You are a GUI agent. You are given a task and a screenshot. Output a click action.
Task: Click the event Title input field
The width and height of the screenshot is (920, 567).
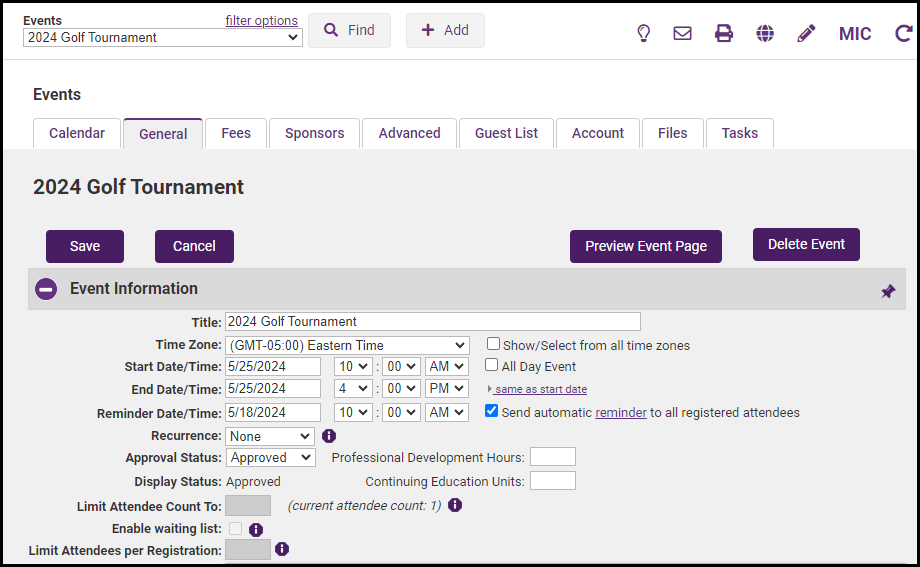pyautogui.click(x=432, y=322)
